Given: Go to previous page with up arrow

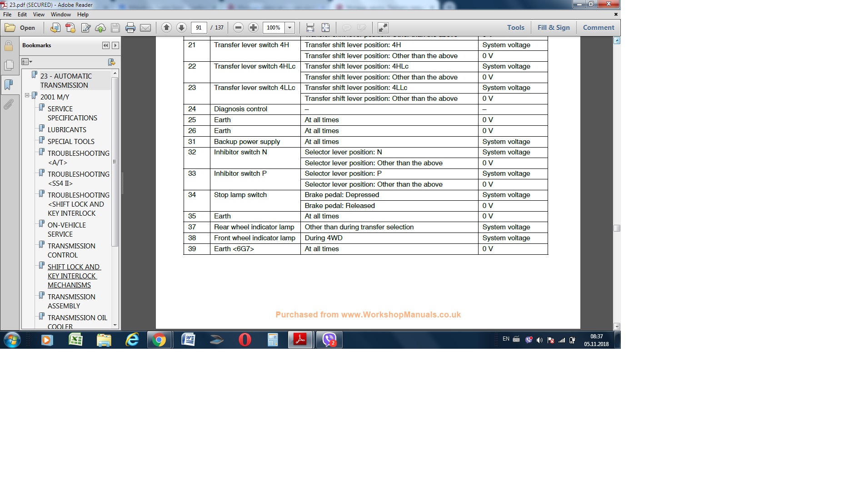Looking at the screenshot, I should [x=166, y=28].
